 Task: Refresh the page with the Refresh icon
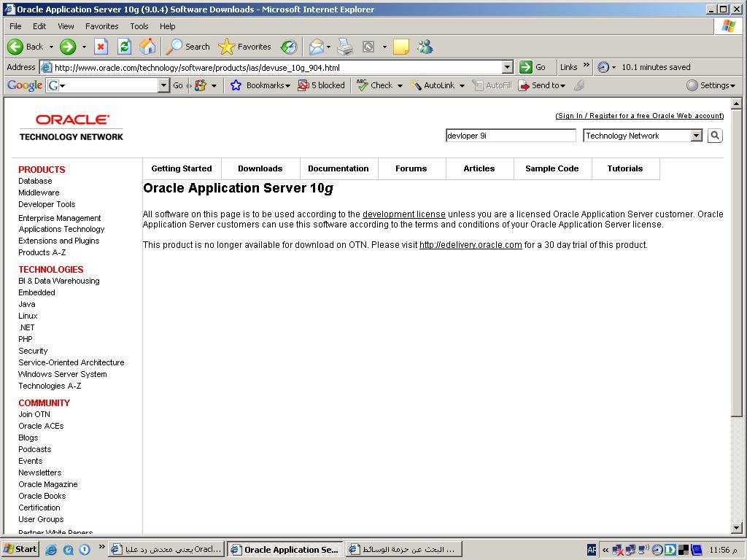click(x=124, y=47)
